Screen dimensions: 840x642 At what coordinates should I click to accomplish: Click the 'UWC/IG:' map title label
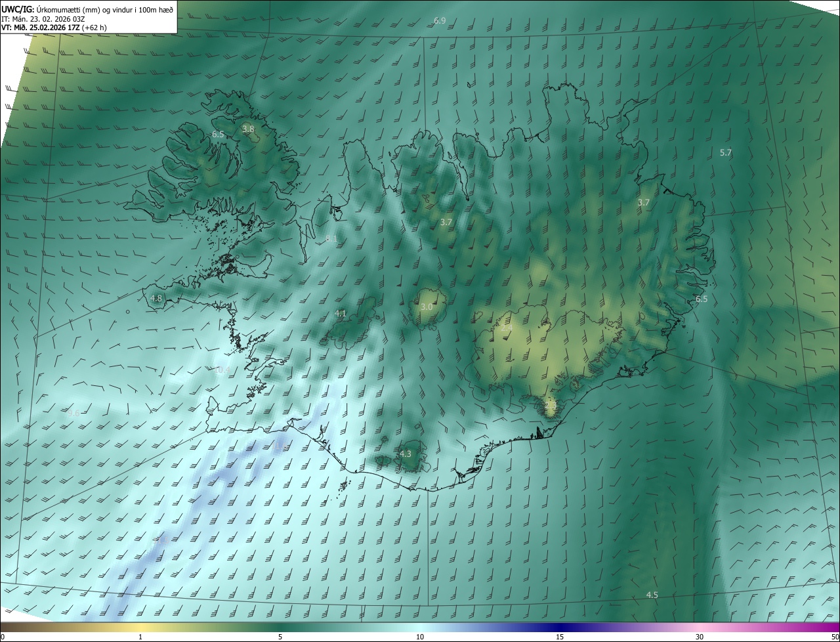coord(18,9)
